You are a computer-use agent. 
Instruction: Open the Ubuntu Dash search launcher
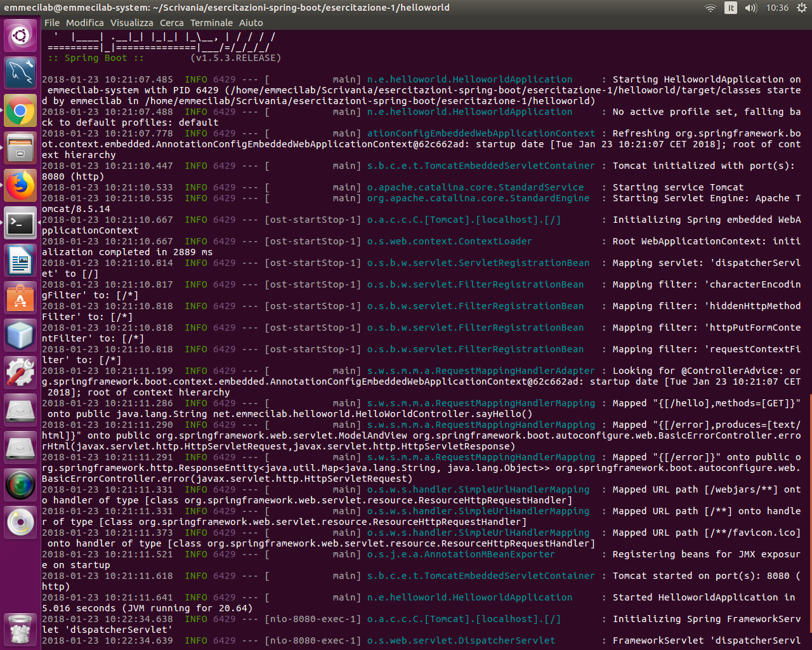(x=20, y=36)
